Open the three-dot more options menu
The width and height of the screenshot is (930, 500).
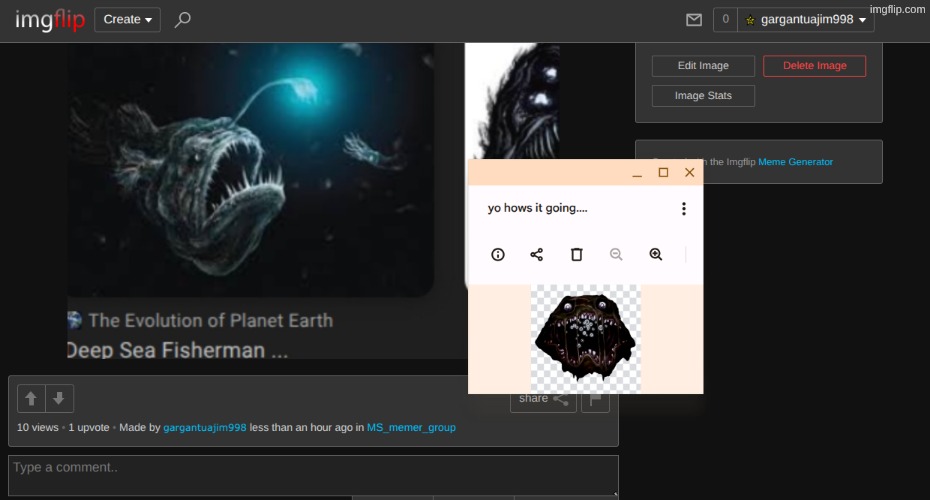[x=684, y=209]
